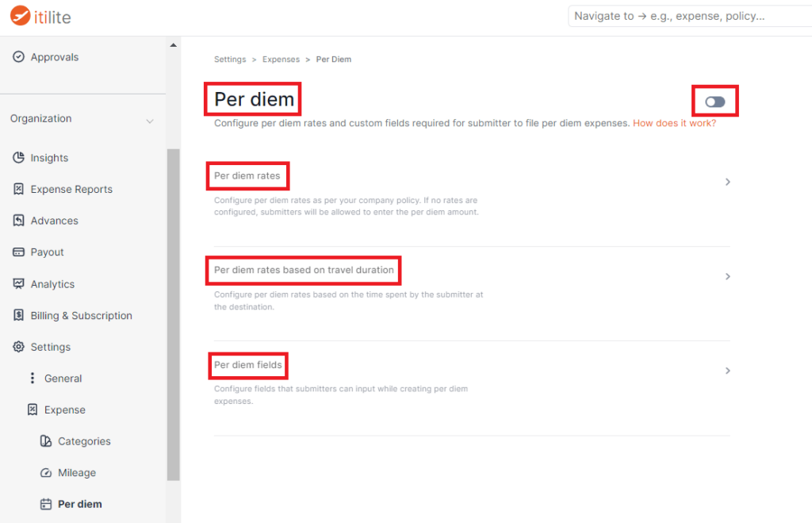Click the Approvals checkmark icon
Viewport: 812px width, 523px height.
pos(19,56)
